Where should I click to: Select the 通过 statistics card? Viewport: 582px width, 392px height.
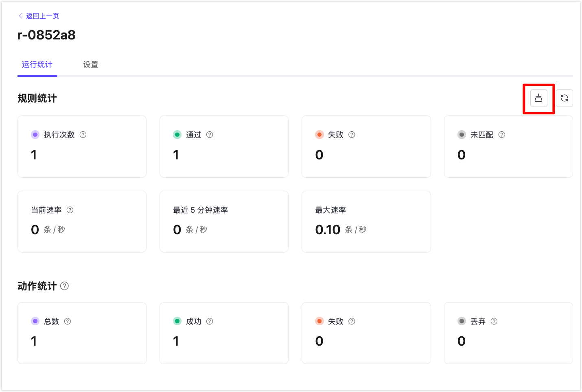tap(224, 146)
